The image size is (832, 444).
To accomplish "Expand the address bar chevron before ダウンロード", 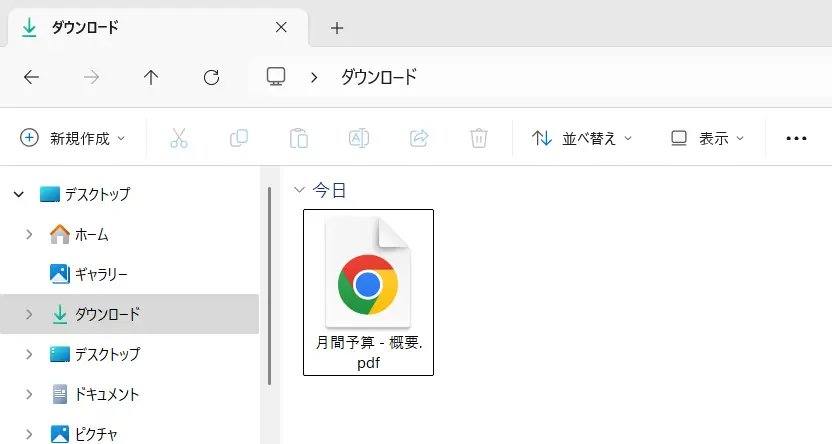I will 314,77.
